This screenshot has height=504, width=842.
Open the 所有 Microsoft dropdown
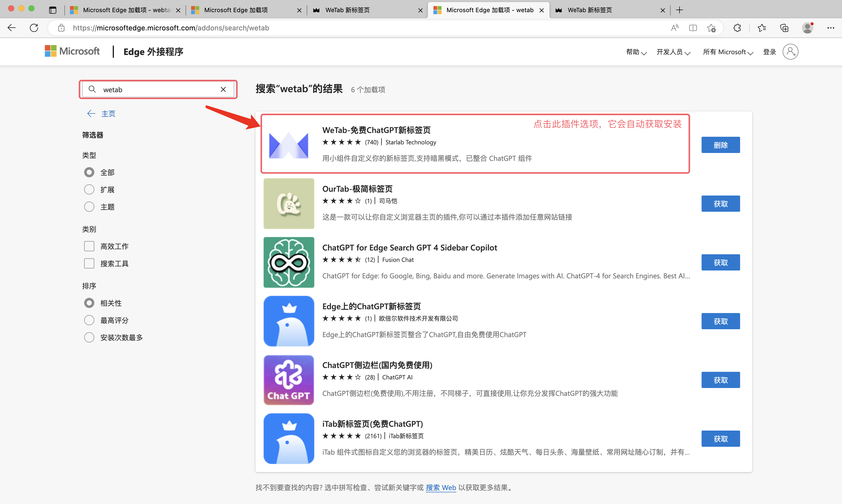coord(728,52)
